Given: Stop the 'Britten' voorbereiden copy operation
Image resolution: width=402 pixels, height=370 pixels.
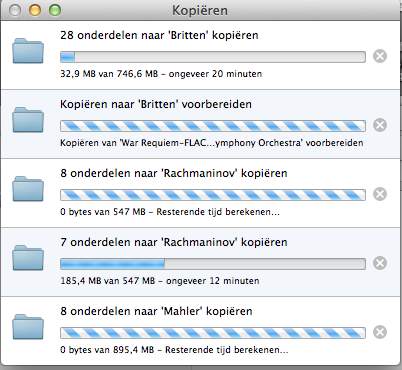Looking at the screenshot, I should click(380, 125).
